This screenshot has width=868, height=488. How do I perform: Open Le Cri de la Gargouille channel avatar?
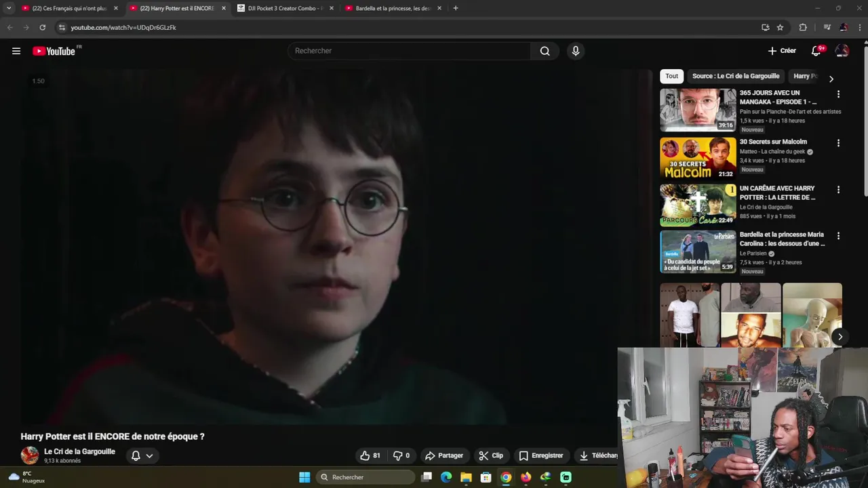tap(30, 455)
